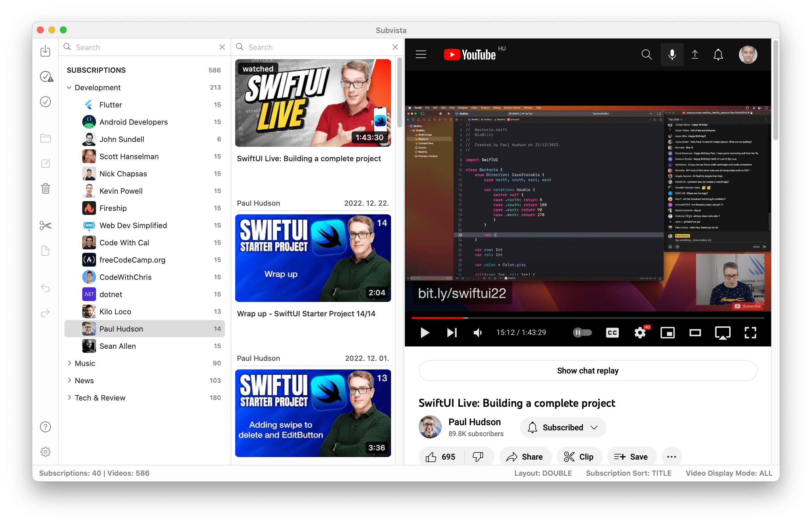Open the Subscribed notification dropdown
Viewport: 812px width, 524px height.
pyautogui.click(x=563, y=427)
